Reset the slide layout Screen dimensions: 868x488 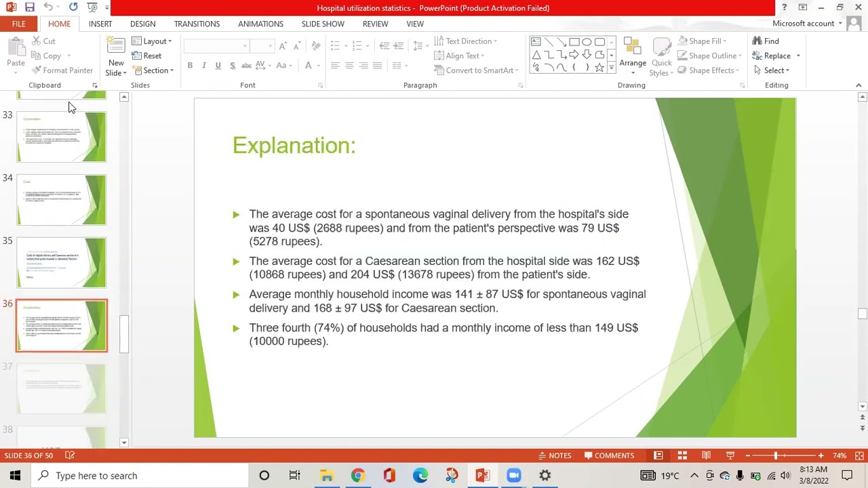[146, 56]
